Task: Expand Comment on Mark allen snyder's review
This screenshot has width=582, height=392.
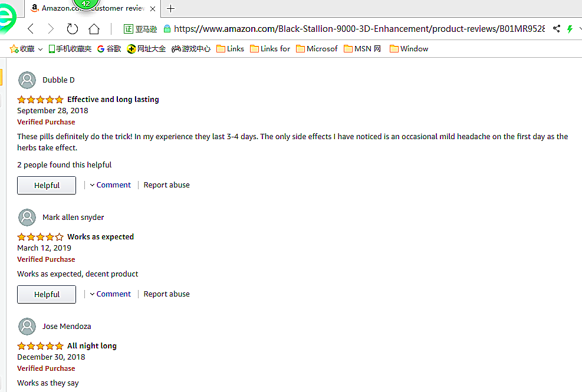Action: (110, 294)
